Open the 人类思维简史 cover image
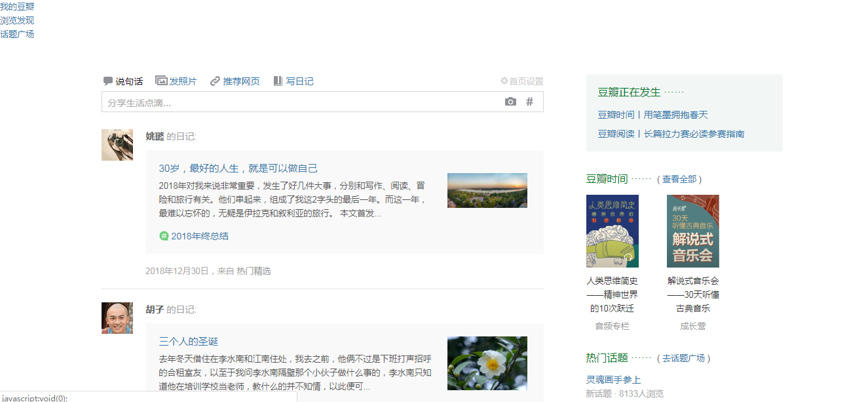868x402 pixels. click(613, 231)
